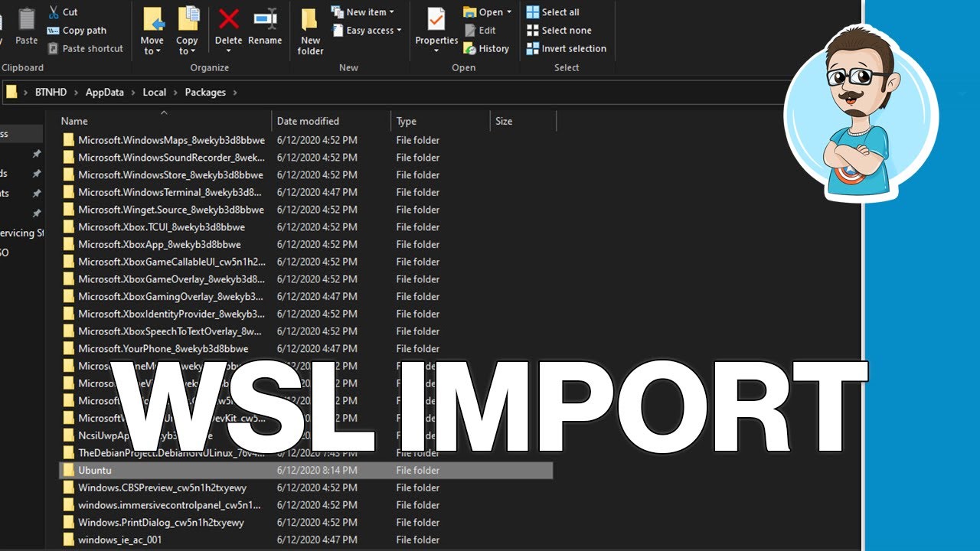Click Copy path in Clipboard group
This screenshot has width=980, height=551.
77,31
